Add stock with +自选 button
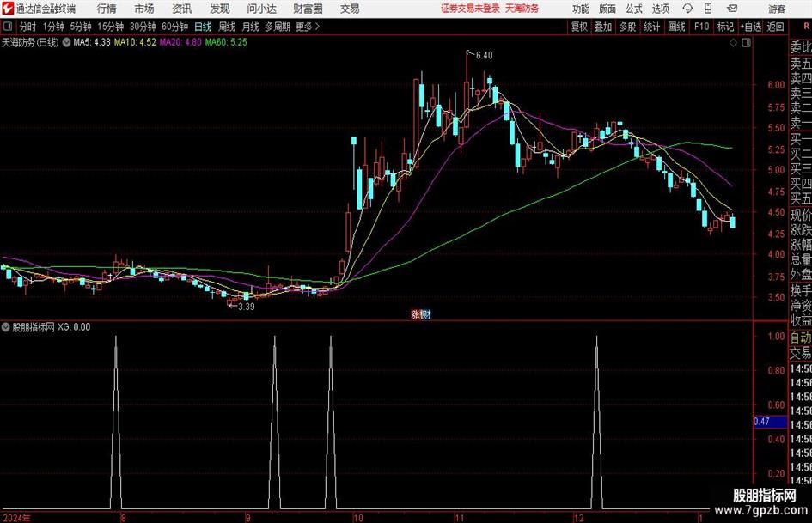Image resolution: width=812 pixels, height=523 pixels. click(x=751, y=27)
